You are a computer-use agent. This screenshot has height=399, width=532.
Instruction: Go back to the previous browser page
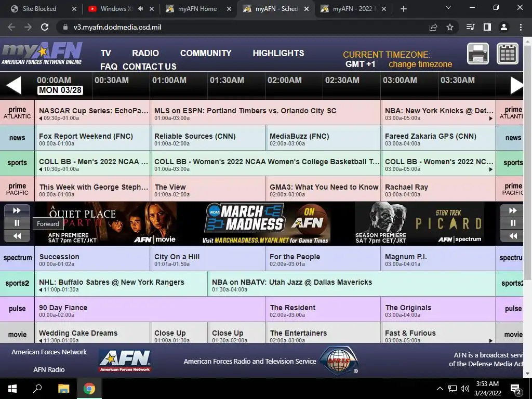[x=11, y=27]
